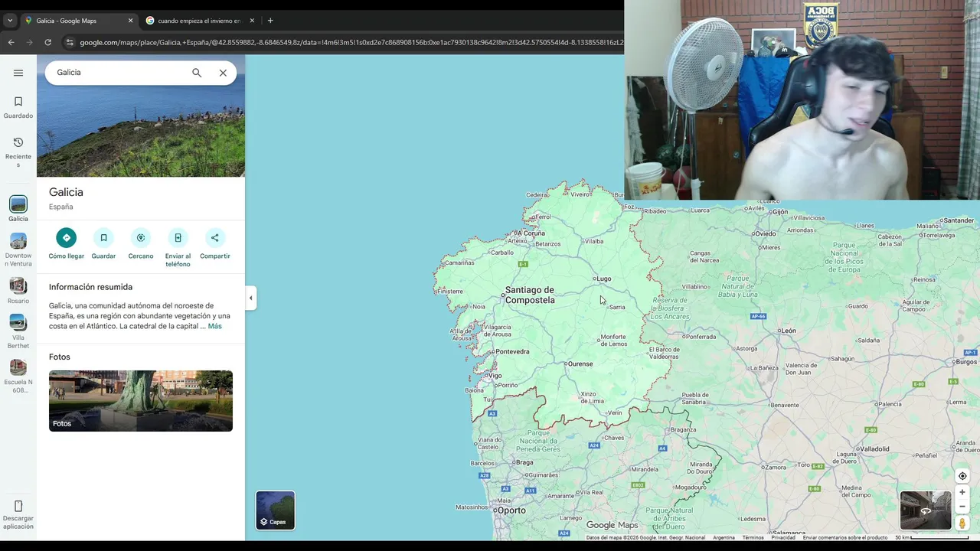Viewport: 980px width, 551px height.
Task: Open the Downtown Ventura recent place
Action: click(18, 250)
